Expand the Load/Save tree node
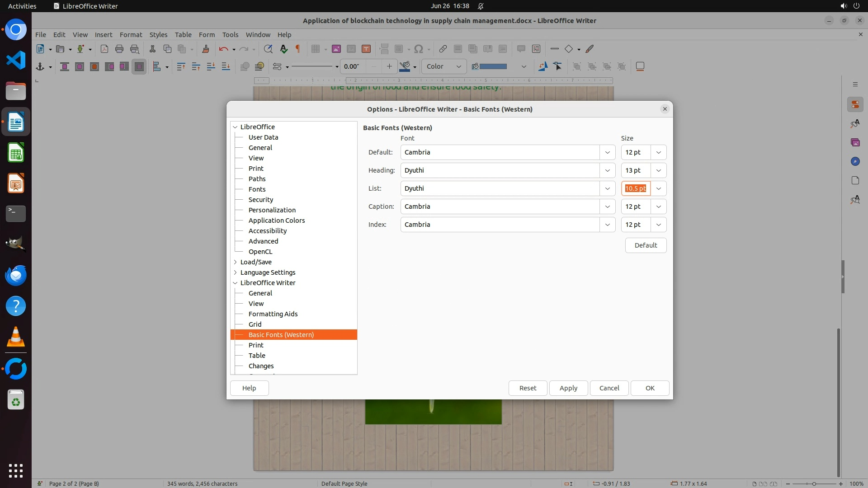868x488 pixels. tap(235, 262)
